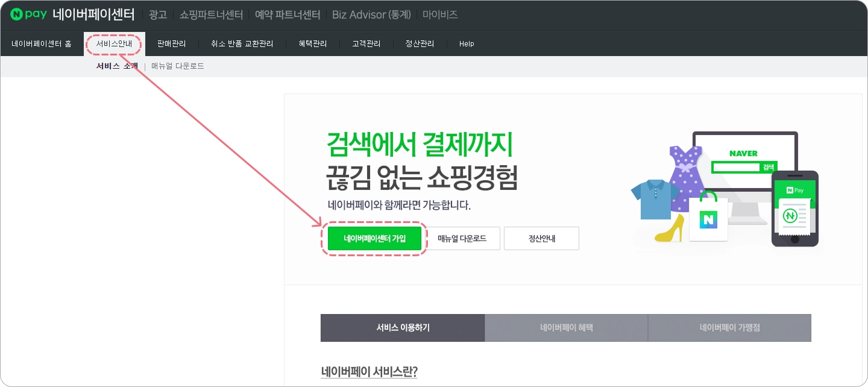This screenshot has width=868, height=387.
Task: Go to 쇼핑파트너센터 top link
Action: pyautogui.click(x=211, y=14)
